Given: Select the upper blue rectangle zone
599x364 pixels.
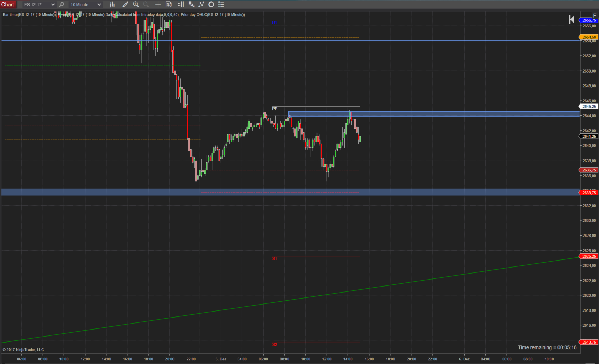Looking at the screenshot, I should (434, 114).
